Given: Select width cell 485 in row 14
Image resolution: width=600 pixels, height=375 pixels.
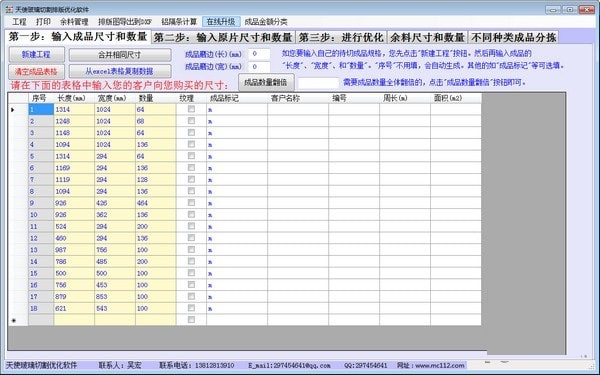Looking at the screenshot, I should (x=115, y=262).
